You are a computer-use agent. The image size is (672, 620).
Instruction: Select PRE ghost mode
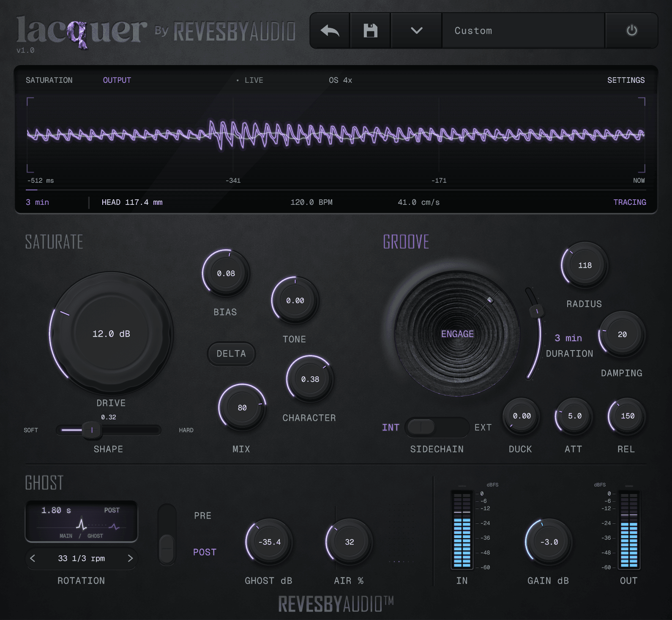click(202, 516)
